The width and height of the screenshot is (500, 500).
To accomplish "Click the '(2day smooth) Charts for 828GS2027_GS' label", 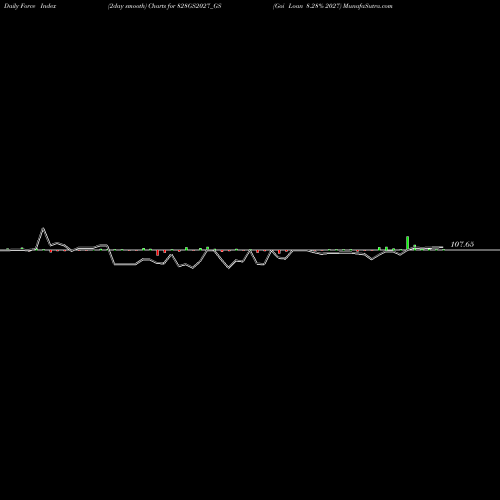I will pyautogui.click(x=165, y=6).
